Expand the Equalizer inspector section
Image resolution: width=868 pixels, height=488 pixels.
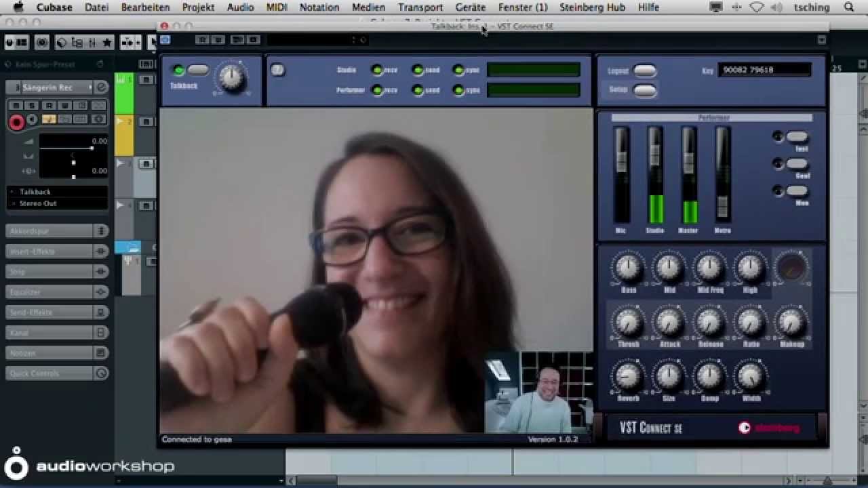coord(50,292)
